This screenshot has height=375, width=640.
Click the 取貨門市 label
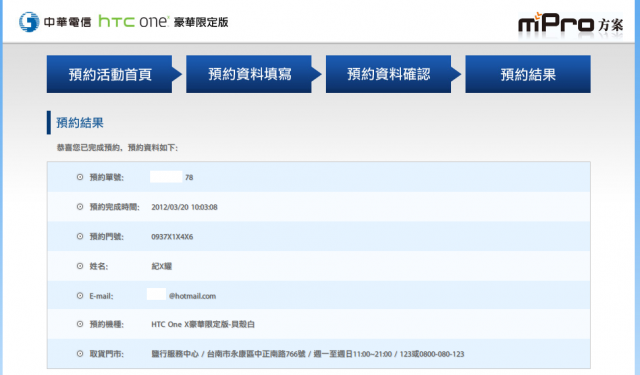click(x=107, y=354)
